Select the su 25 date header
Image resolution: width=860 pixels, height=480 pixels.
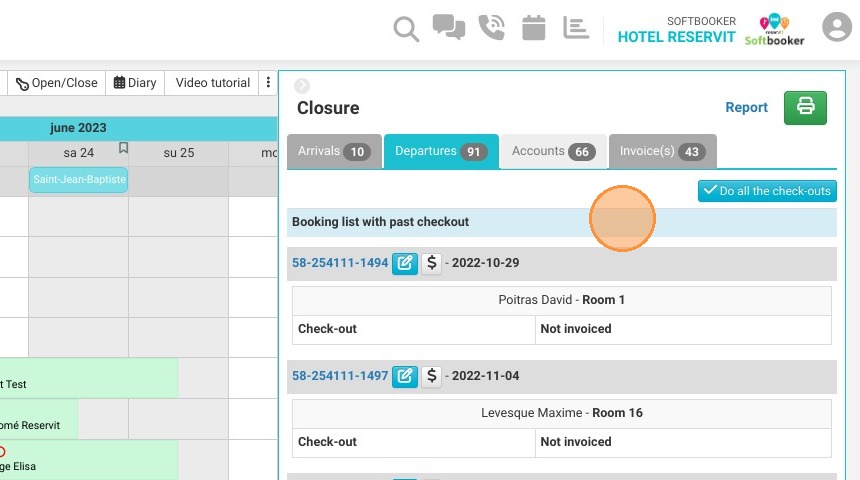(x=179, y=153)
